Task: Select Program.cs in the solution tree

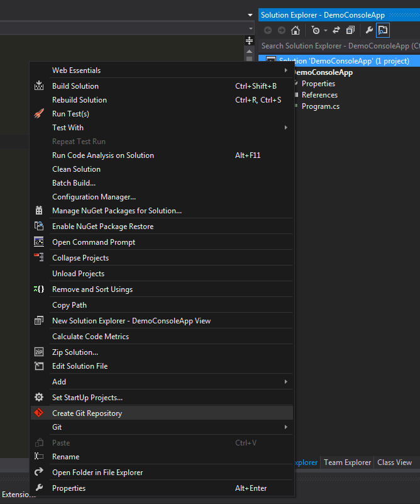Action: [320, 106]
